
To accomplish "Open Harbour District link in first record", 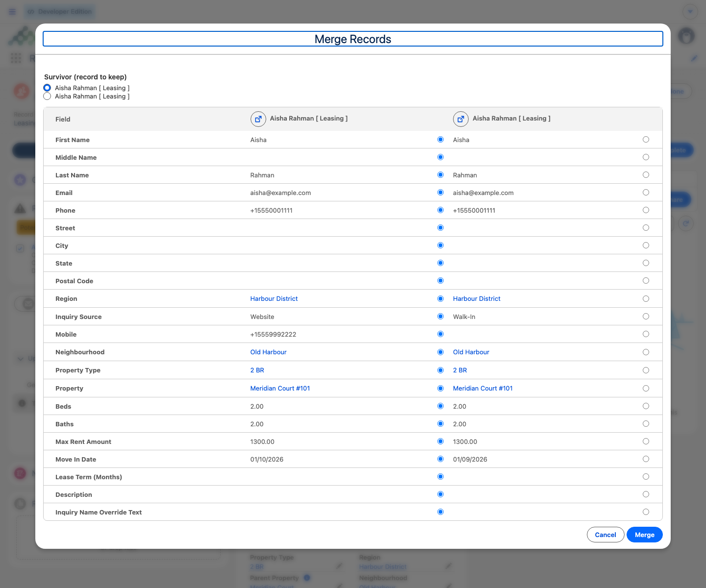I will (274, 299).
